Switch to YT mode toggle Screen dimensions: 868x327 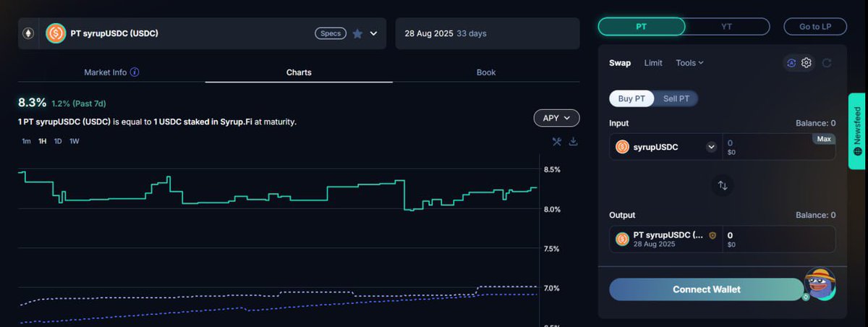click(726, 26)
